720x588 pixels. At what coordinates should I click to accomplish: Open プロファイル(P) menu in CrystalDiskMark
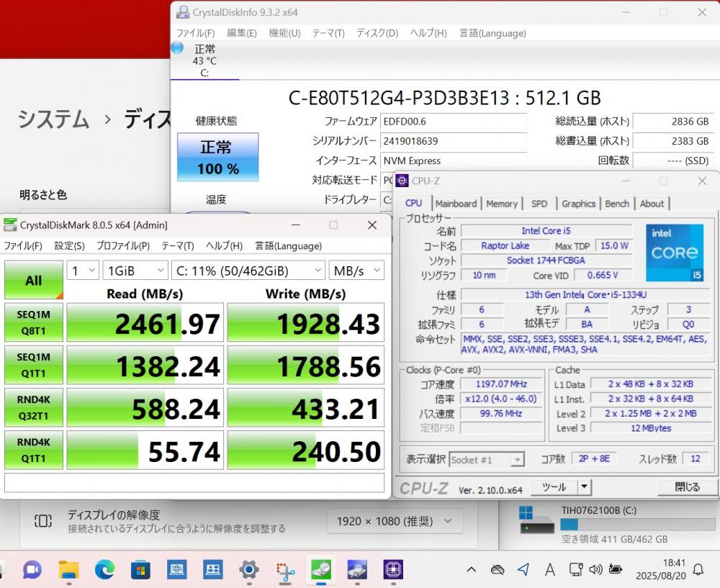123,246
